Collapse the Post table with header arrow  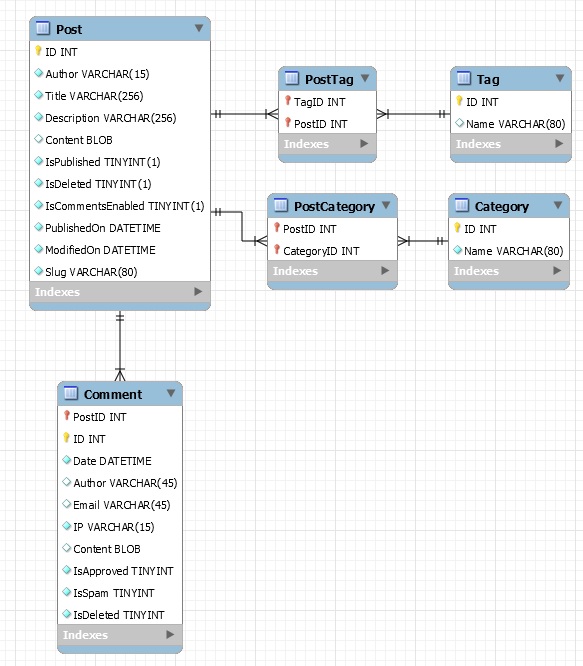coord(199,28)
